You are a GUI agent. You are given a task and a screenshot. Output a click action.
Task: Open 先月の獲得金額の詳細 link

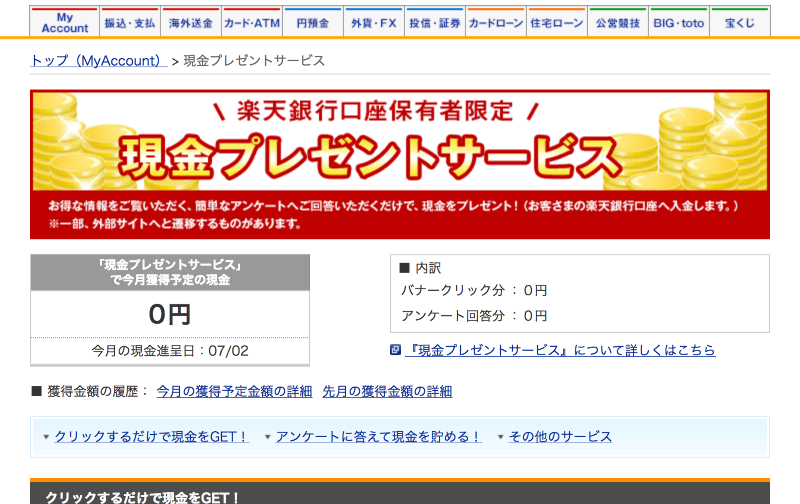coord(387,391)
